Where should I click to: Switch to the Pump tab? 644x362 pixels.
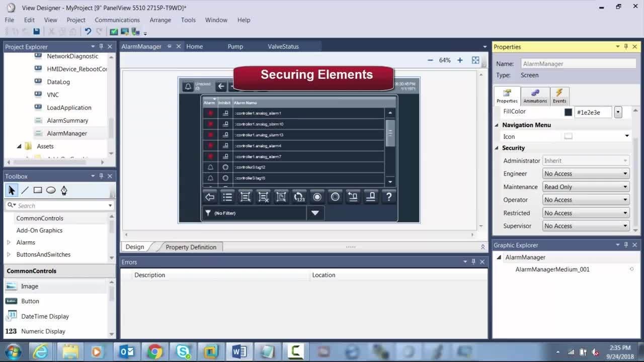235,46
